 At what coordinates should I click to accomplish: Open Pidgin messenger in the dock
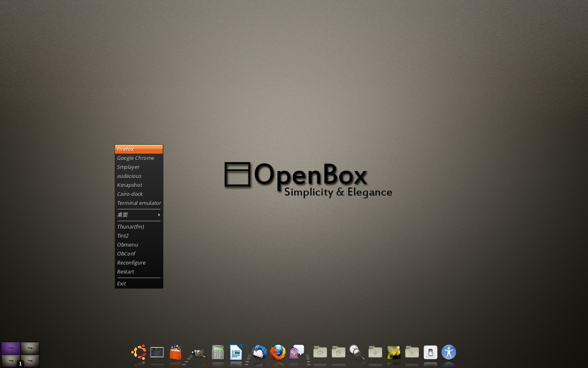297,352
